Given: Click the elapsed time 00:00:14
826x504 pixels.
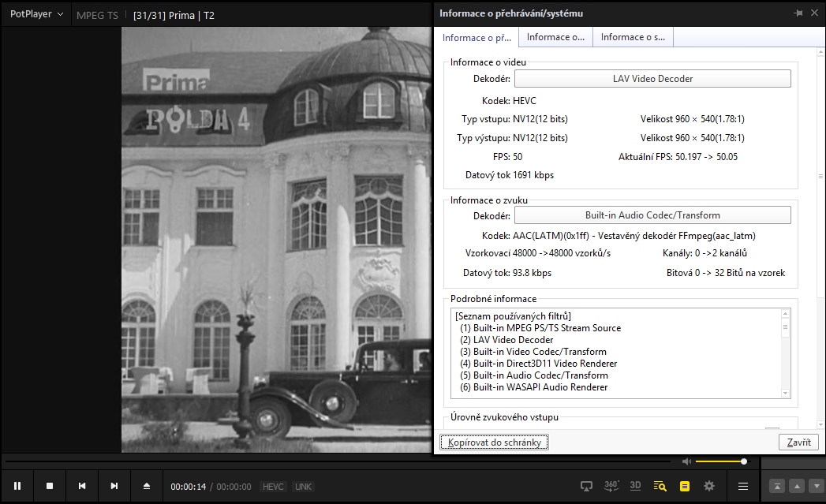Looking at the screenshot, I should [x=188, y=487].
